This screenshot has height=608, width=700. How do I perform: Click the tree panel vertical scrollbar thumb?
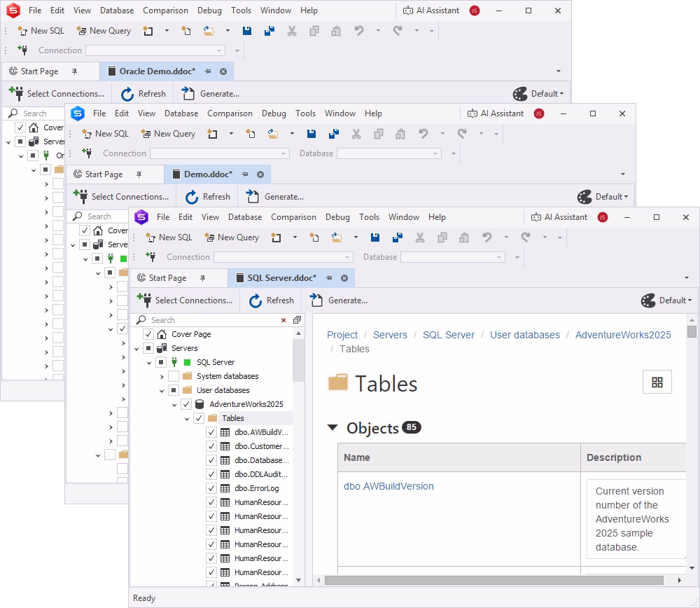point(298,360)
